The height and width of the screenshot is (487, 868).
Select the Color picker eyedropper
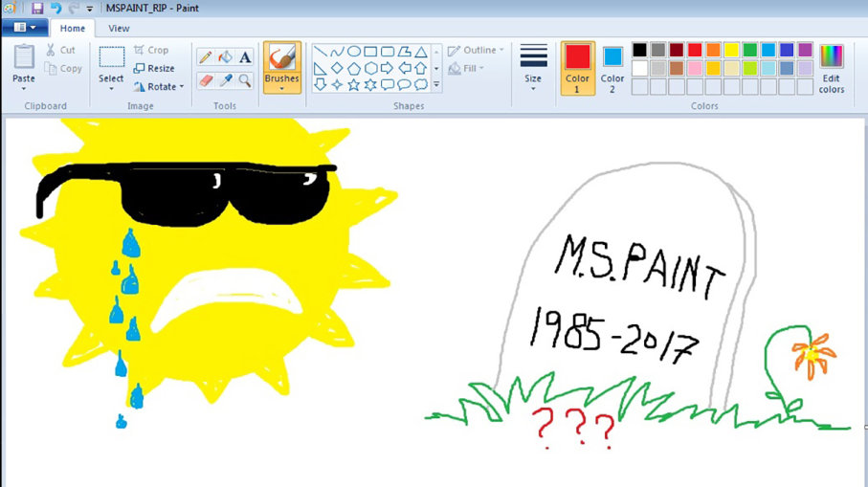click(225, 80)
